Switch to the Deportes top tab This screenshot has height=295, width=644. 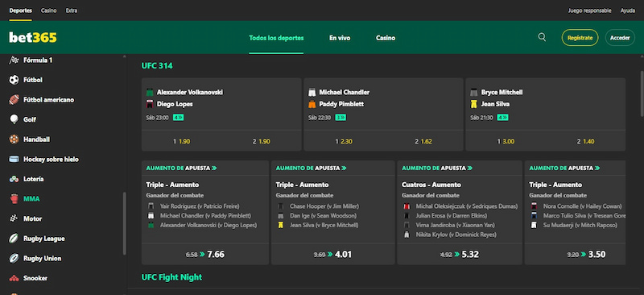point(21,10)
